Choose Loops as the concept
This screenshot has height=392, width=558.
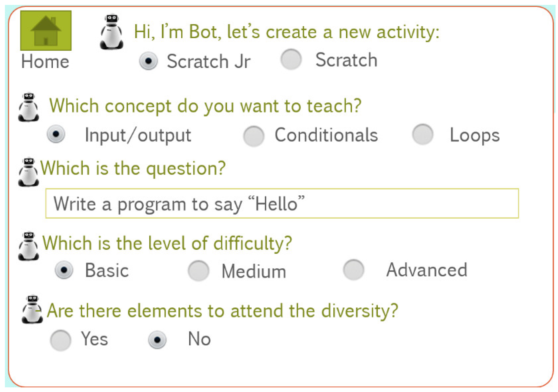pyautogui.click(x=423, y=134)
